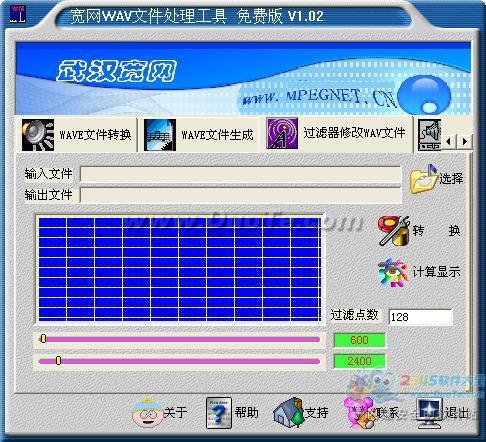
Task: Click the upper frequency slider showing 600
Action: (x=179, y=339)
